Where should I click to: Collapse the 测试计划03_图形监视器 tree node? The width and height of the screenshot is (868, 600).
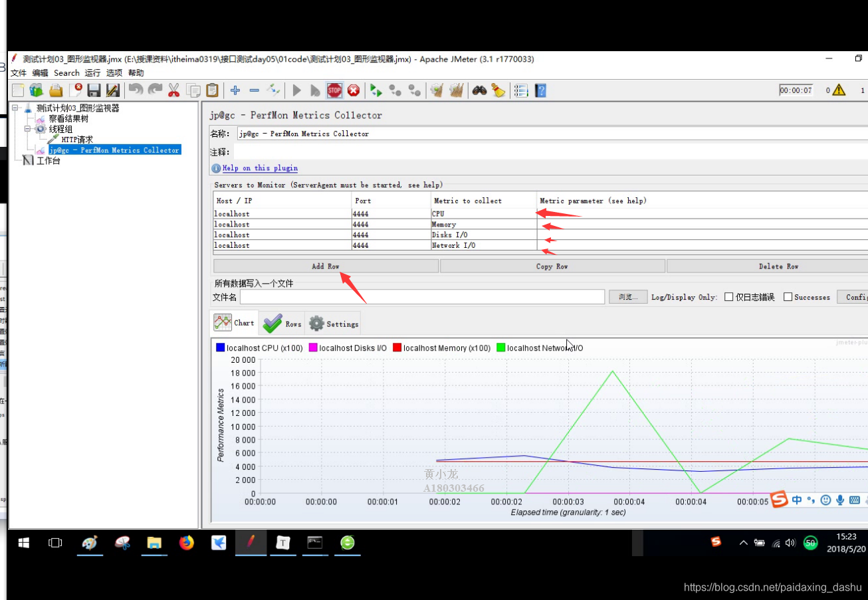(15, 108)
